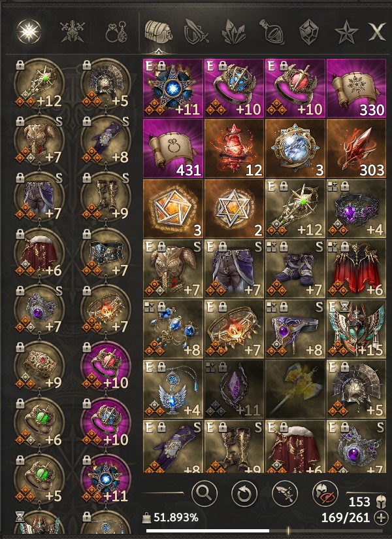Click the magnifying glass search icon
The width and height of the screenshot is (392, 539).
(204, 494)
